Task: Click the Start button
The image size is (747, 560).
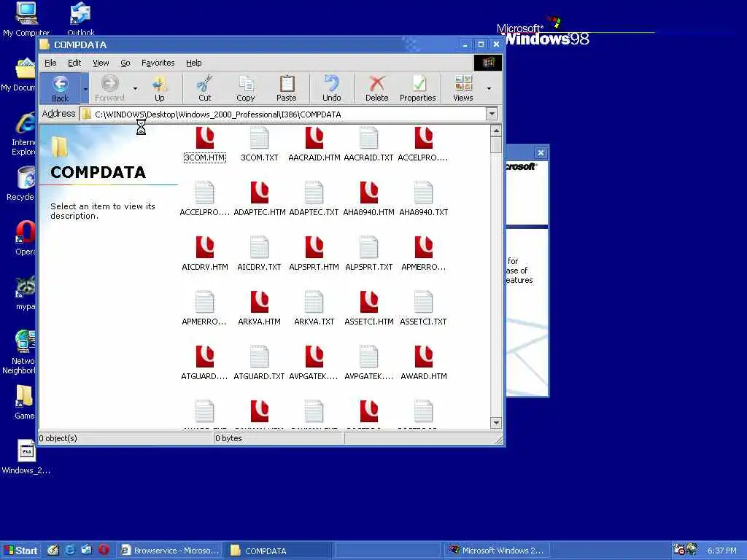Action: tap(20, 551)
